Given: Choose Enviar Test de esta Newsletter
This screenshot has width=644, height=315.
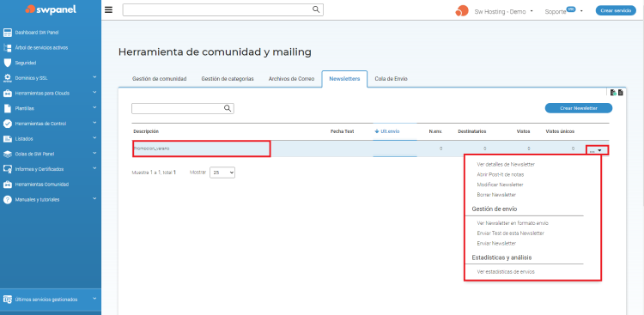Looking at the screenshot, I should [511, 233].
